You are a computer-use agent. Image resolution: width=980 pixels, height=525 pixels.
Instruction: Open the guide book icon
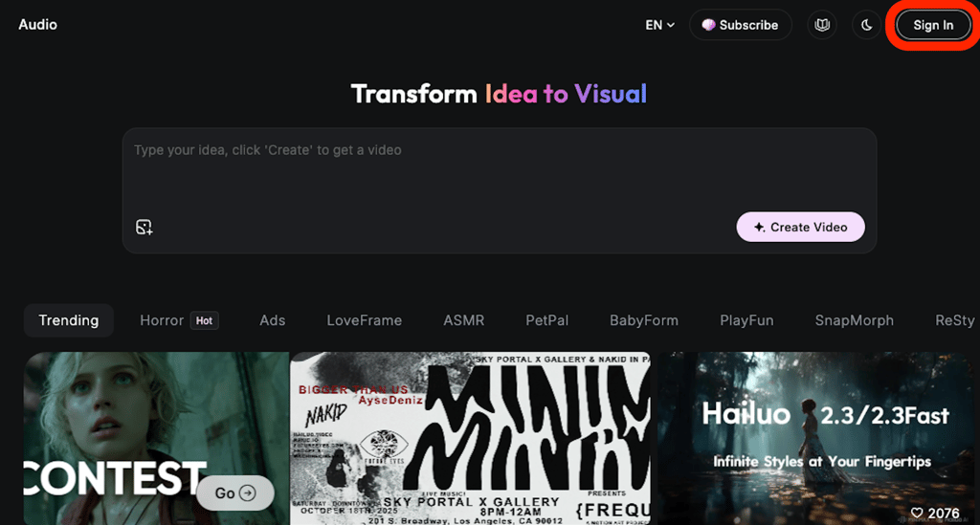pos(822,25)
